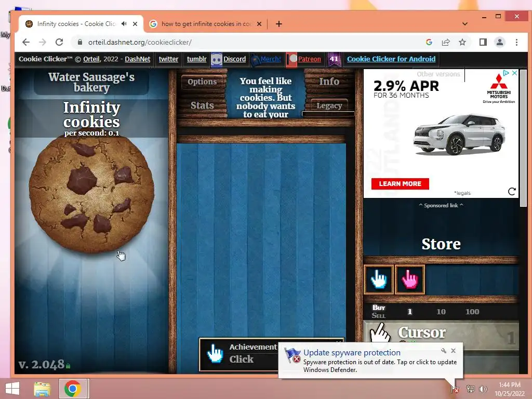This screenshot has height=399, width=532.
Task: Open the Discord link
Action: click(234, 59)
